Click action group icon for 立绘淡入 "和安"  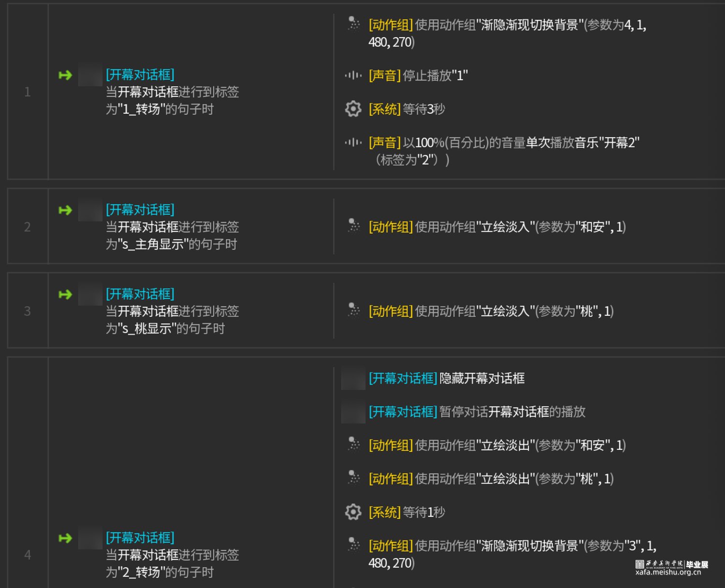353,226
